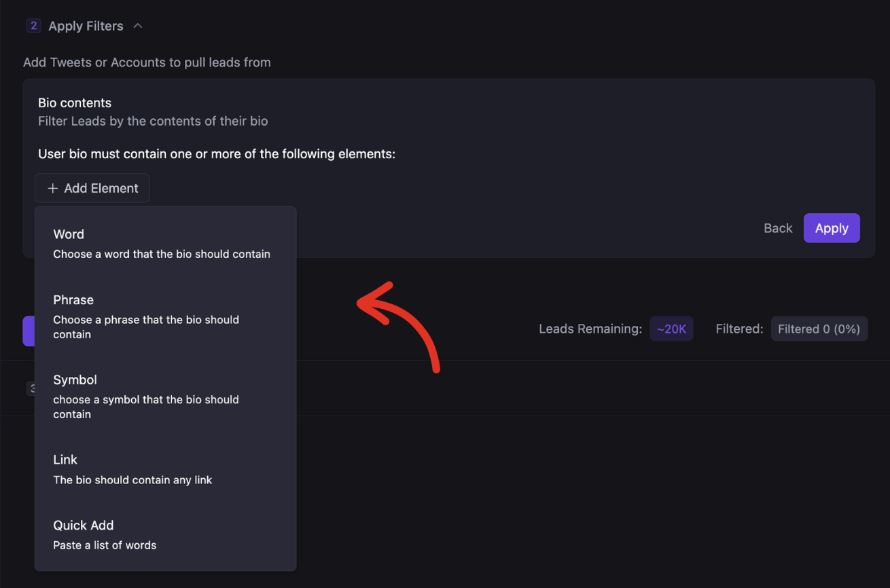
Task: Click "The bio should contain any link" text
Action: click(x=132, y=480)
